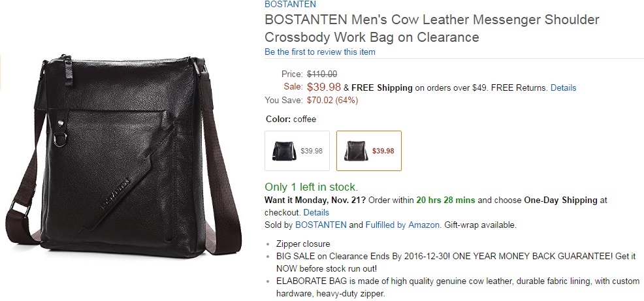
Task: Click the product title text
Action: (431, 29)
